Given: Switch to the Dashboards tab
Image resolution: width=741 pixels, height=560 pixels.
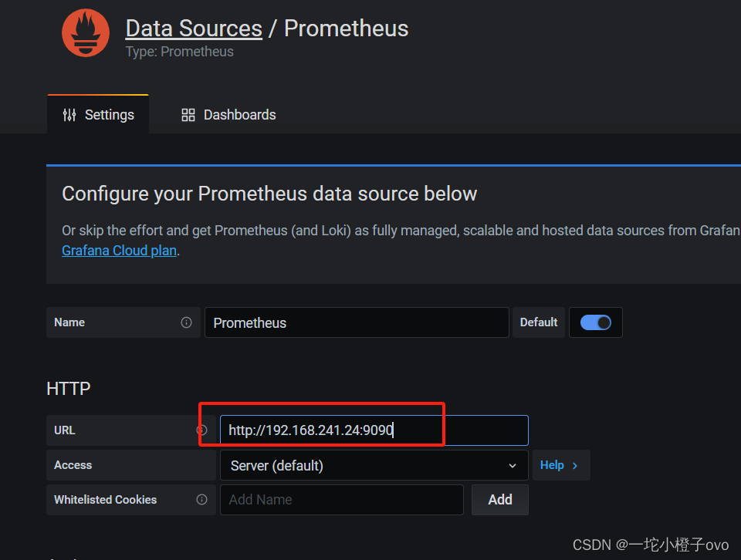Looking at the screenshot, I should pyautogui.click(x=228, y=115).
